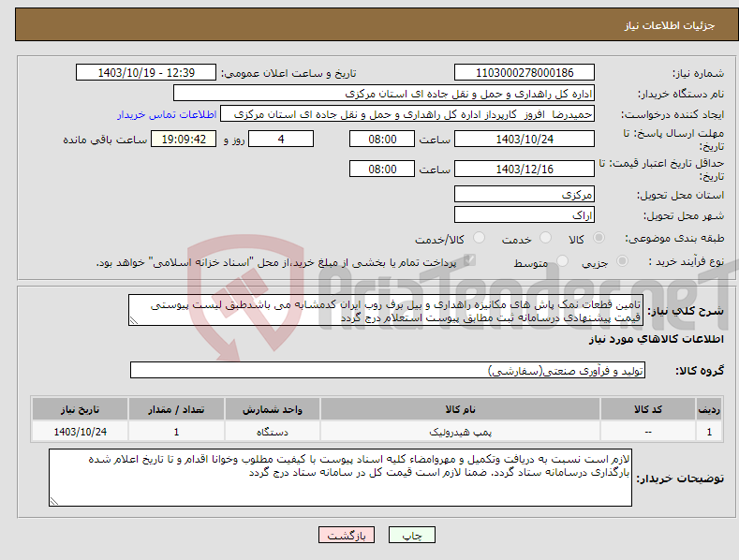739x560 pixels.
Task: Click the response deadline date 1403/10/24 field
Action: click(525, 139)
